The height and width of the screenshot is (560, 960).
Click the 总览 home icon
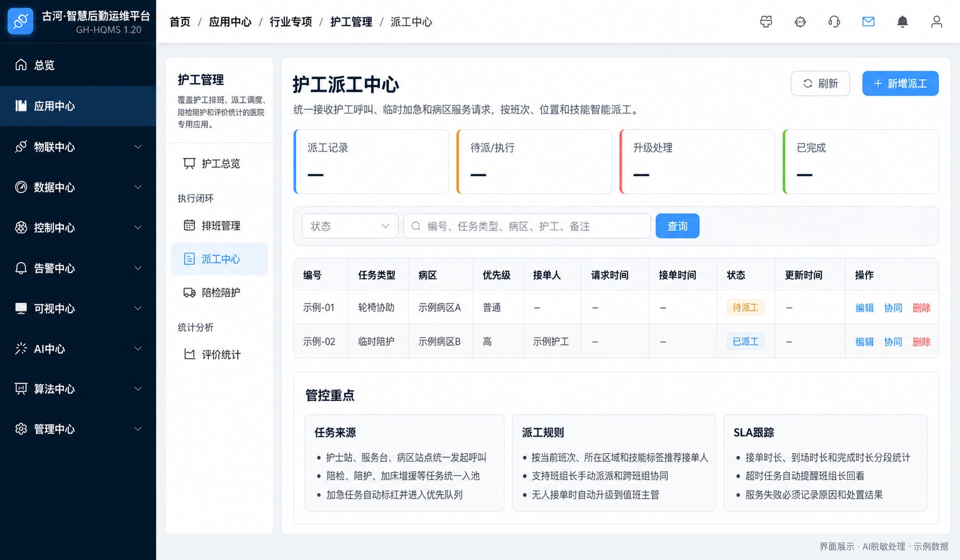coord(21,64)
